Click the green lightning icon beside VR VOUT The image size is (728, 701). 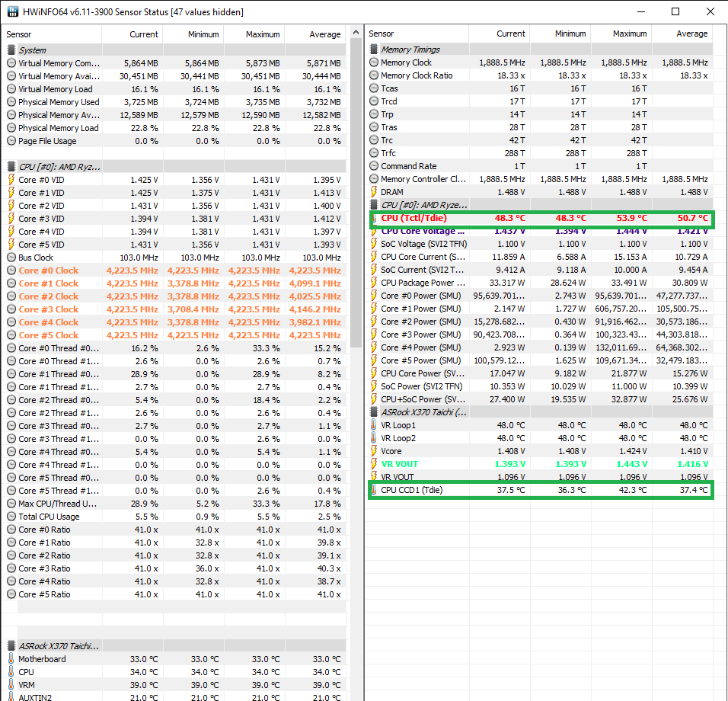tap(374, 463)
